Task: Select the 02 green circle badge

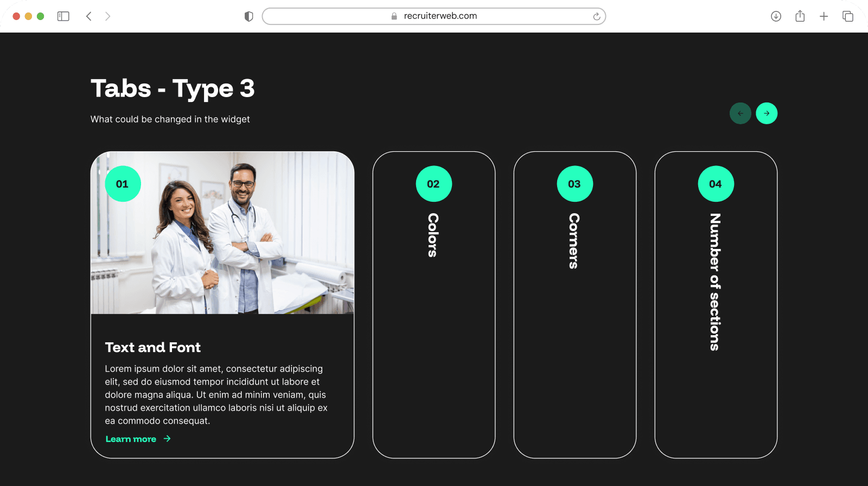Action: pyautogui.click(x=433, y=184)
